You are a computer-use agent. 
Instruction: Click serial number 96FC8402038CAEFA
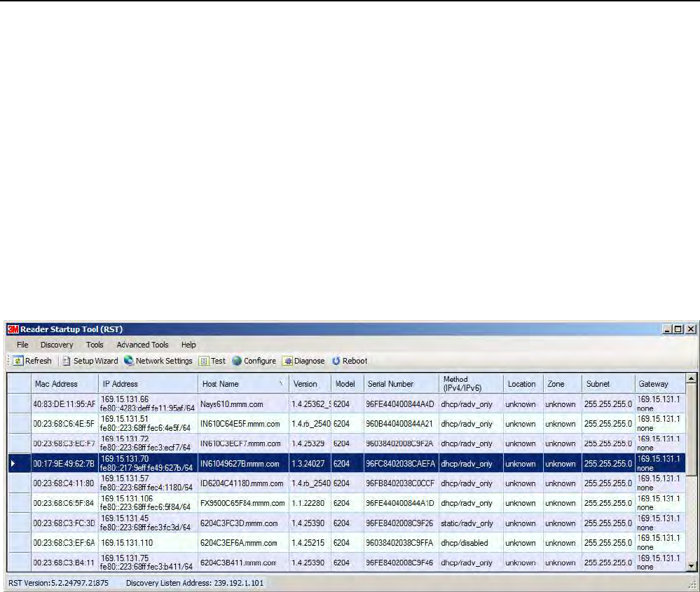coord(400,463)
